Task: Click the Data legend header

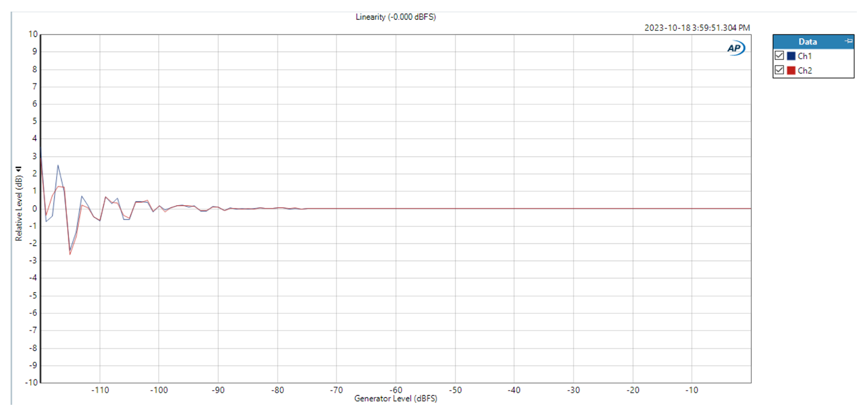Action: [x=807, y=41]
